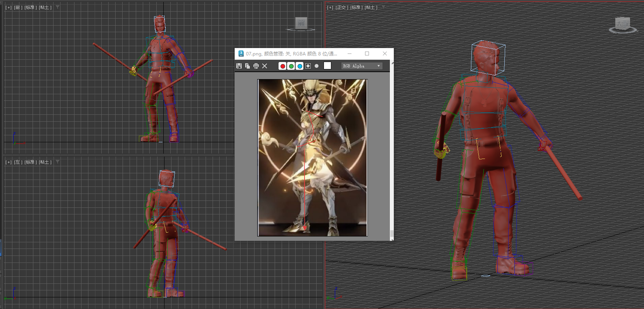Image resolution: width=644 pixels, height=309 pixels.
Task: Click the filter funnel in front viewport
Action: (57, 7)
